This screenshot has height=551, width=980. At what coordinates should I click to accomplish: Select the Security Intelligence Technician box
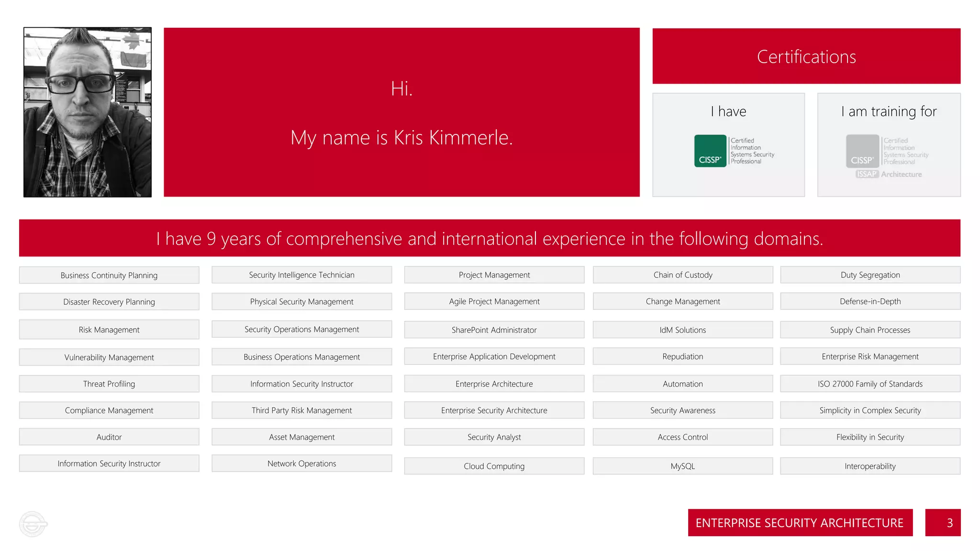301,275
